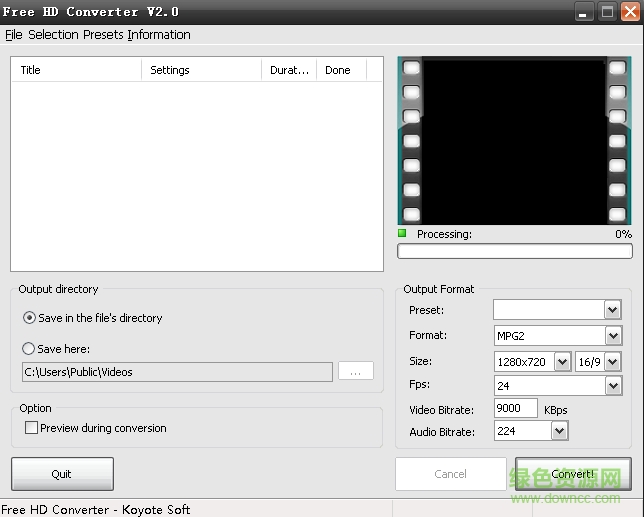Viewport: 644px width, 517px height.
Task: Open the Information menu
Action: point(159,34)
